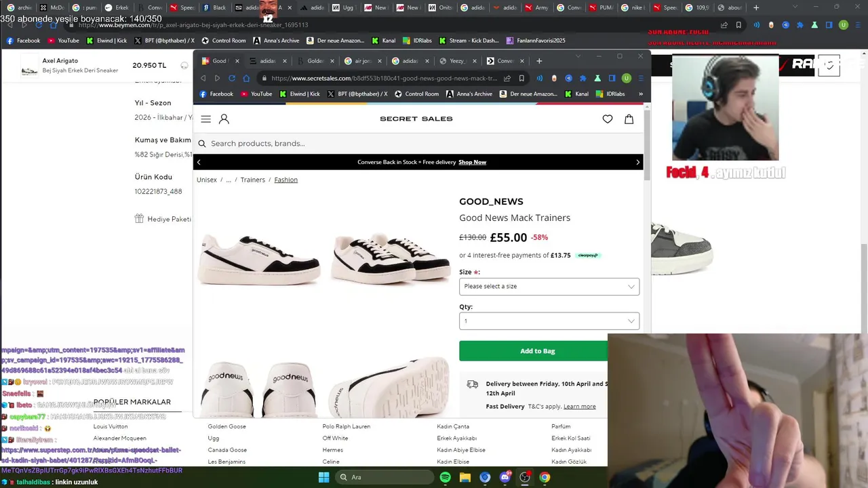Open the Windows Start menu

(323, 477)
